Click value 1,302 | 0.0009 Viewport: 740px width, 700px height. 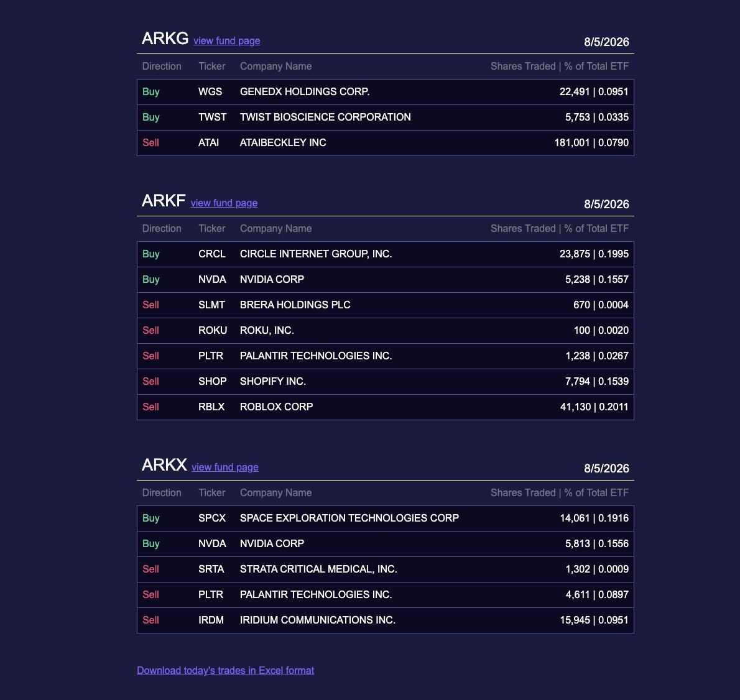tap(596, 569)
